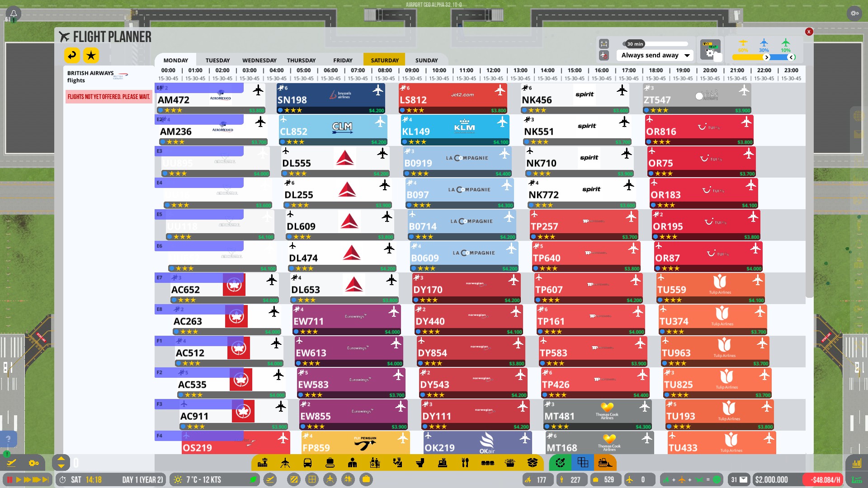
Task: Click the back arrow button in Flight Planner
Action: (x=72, y=56)
